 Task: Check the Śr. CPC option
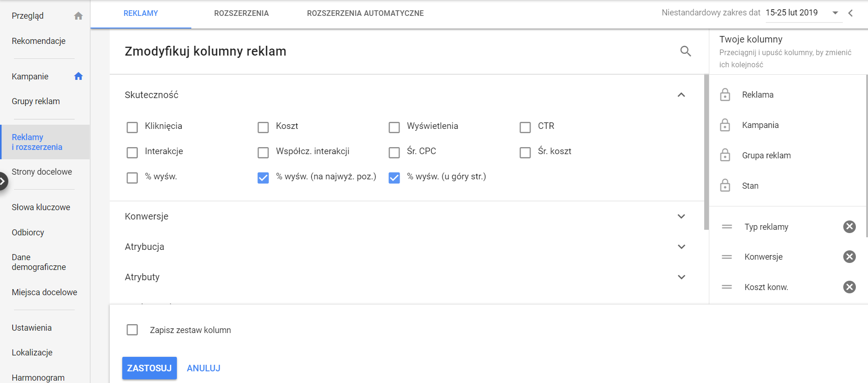tap(394, 153)
